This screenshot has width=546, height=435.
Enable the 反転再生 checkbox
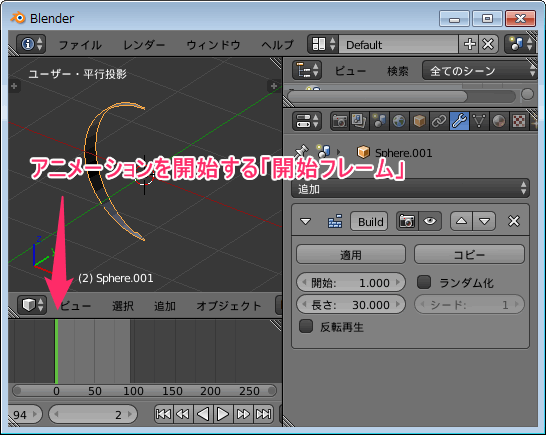[x=306, y=326]
